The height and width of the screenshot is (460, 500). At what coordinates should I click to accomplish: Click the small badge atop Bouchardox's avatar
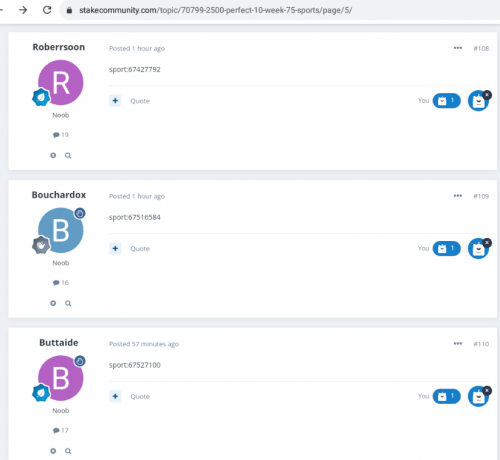pyautogui.click(x=80, y=213)
